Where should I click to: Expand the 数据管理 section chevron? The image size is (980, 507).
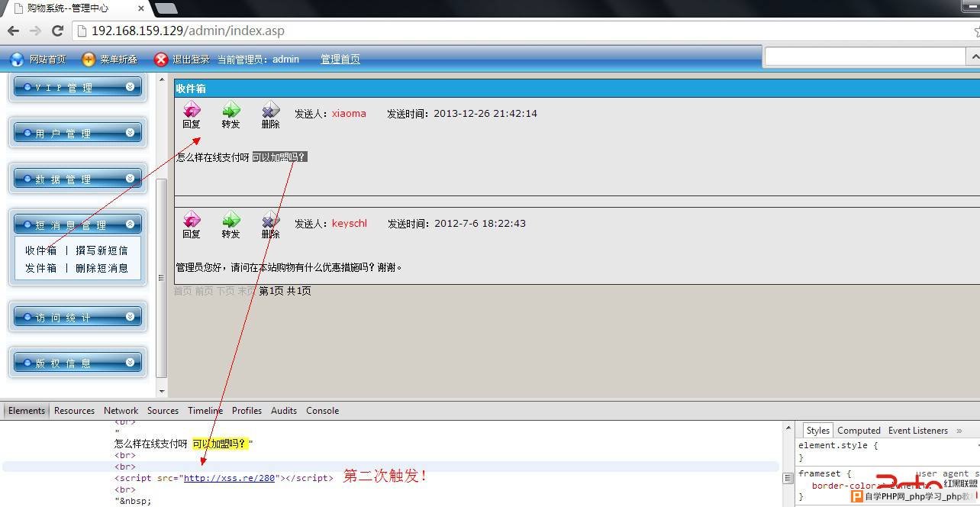point(130,179)
